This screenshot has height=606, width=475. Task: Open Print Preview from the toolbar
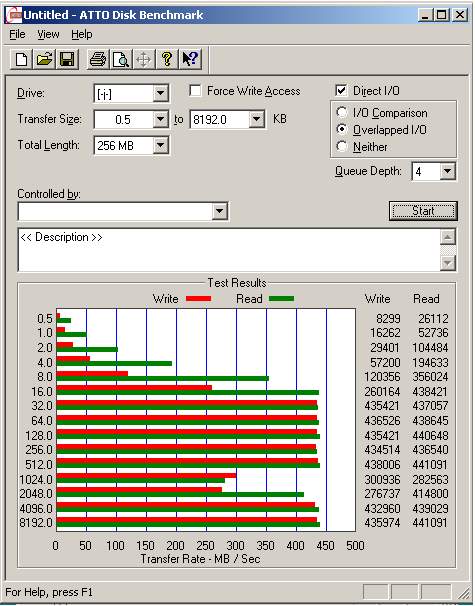coord(121,60)
